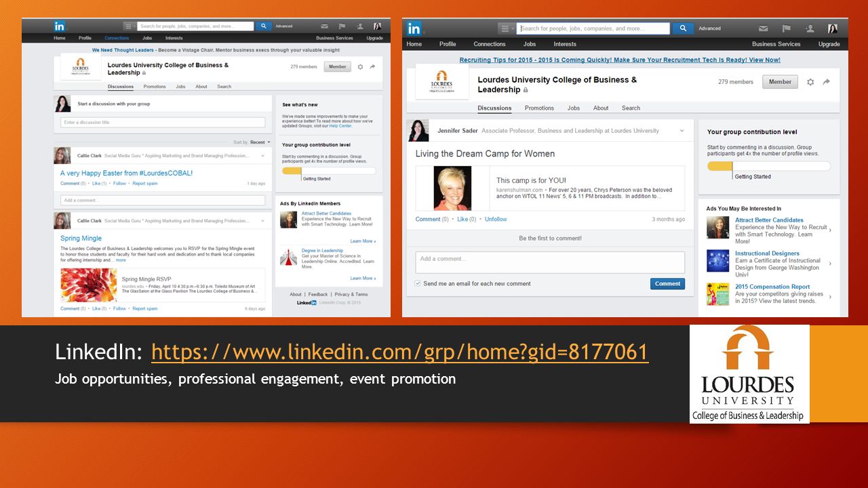868x488 pixels.
Task: Click Jennifer Sader's avatar photo
Action: pos(418,131)
